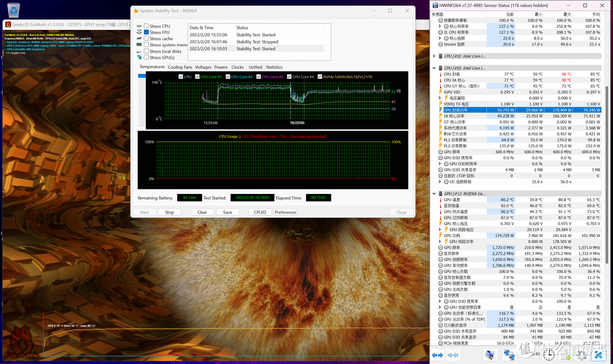Image resolution: width=613 pixels, height=364 pixels.
Task: Open the Powers tab in AIDA64
Action: (x=221, y=67)
